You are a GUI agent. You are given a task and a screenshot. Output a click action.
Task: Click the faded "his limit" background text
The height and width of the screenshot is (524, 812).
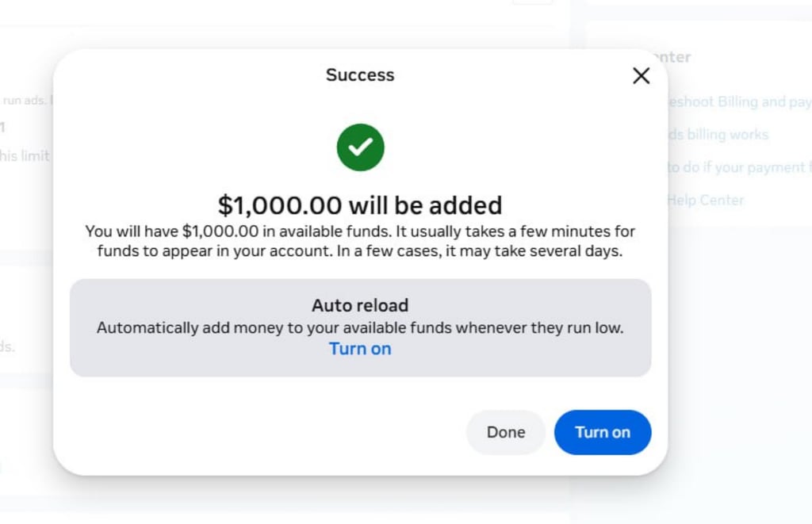click(25, 156)
